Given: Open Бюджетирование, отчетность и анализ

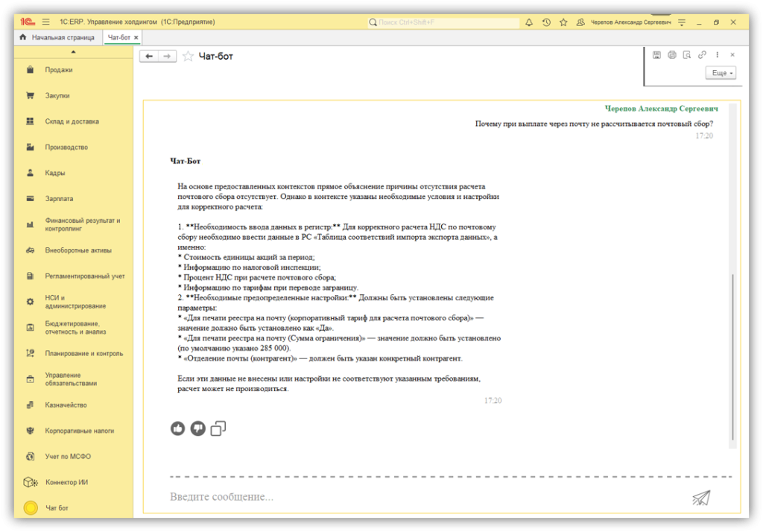Looking at the screenshot, I should pos(74,328).
